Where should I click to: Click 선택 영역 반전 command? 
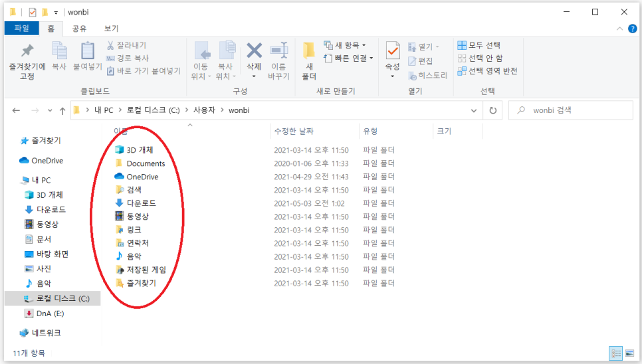pos(487,71)
